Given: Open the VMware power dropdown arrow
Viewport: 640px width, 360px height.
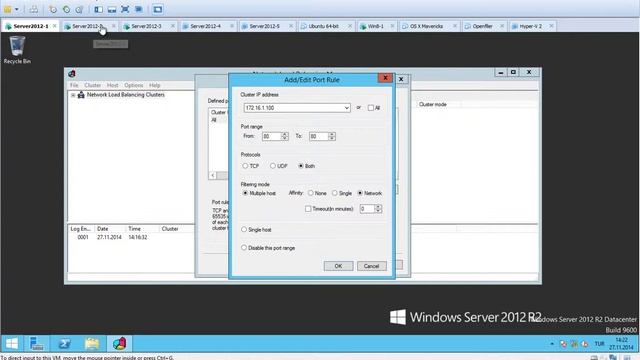Looking at the screenshot, I should tap(17, 9).
